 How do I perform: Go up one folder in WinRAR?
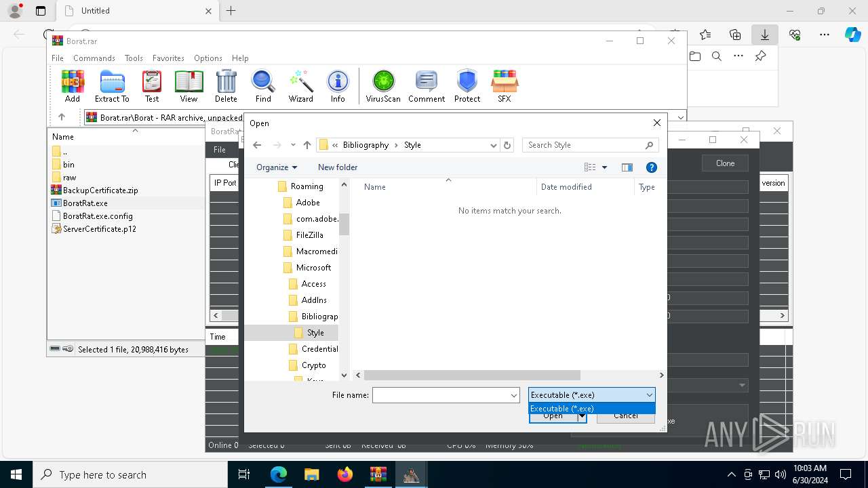(x=62, y=117)
